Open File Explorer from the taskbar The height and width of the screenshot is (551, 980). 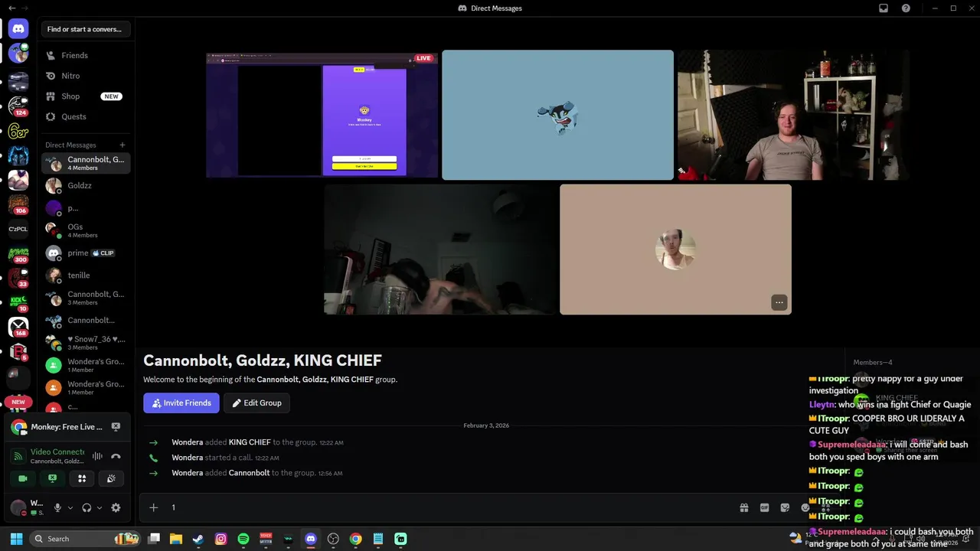coord(176,539)
